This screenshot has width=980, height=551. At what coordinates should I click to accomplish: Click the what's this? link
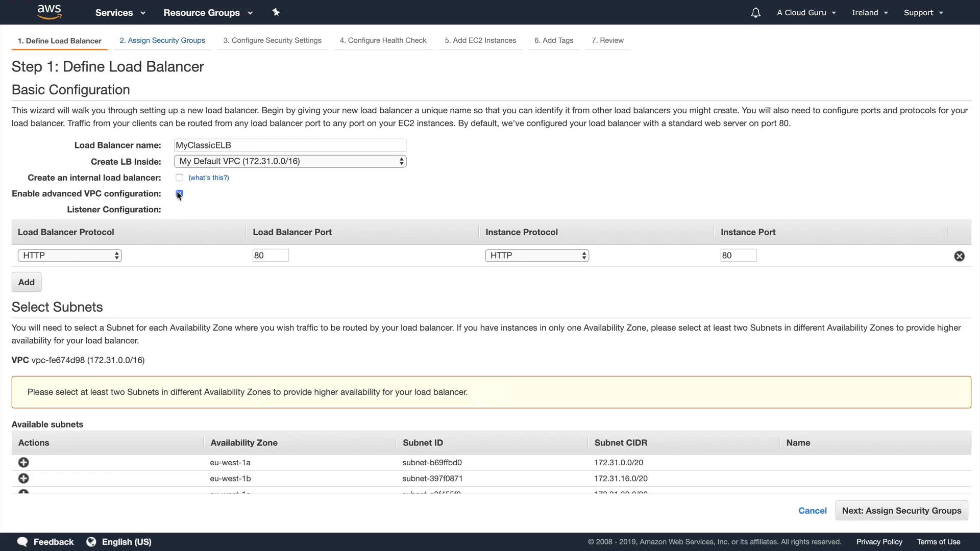click(x=208, y=178)
